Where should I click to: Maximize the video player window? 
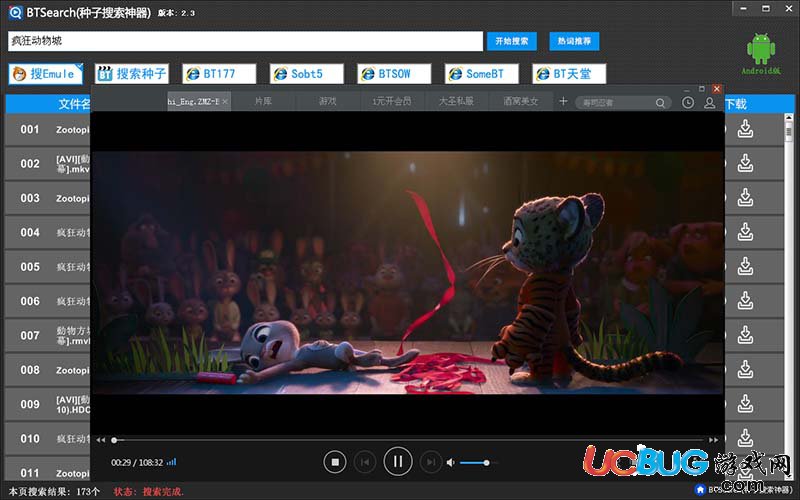point(702,89)
